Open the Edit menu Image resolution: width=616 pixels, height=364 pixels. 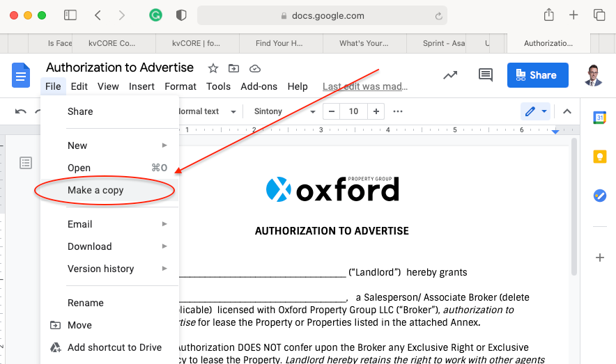[79, 86]
